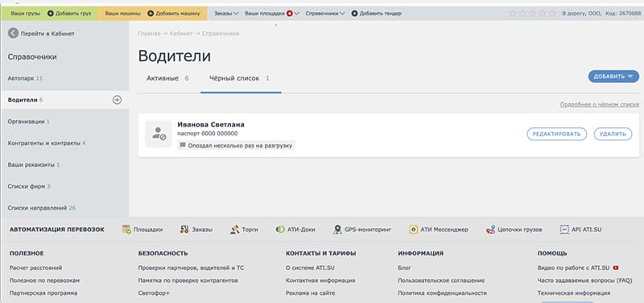Click the back arrow icon beside Перейти в Кабинет

13,33
